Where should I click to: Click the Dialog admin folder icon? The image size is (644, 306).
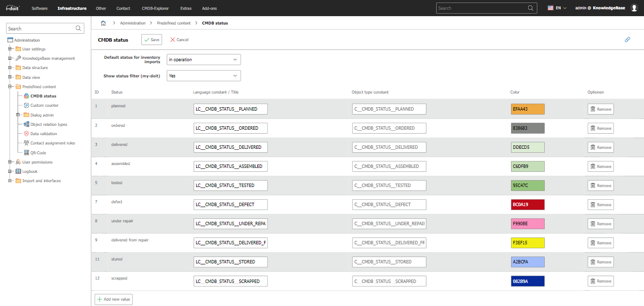pos(26,115)
